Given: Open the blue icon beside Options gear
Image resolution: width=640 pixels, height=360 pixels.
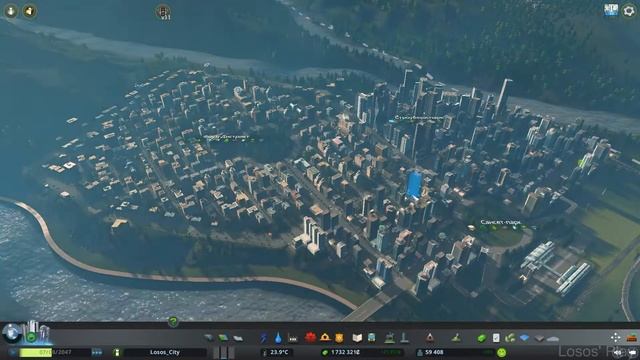Looking at the screenshot, I should point(611,10).
